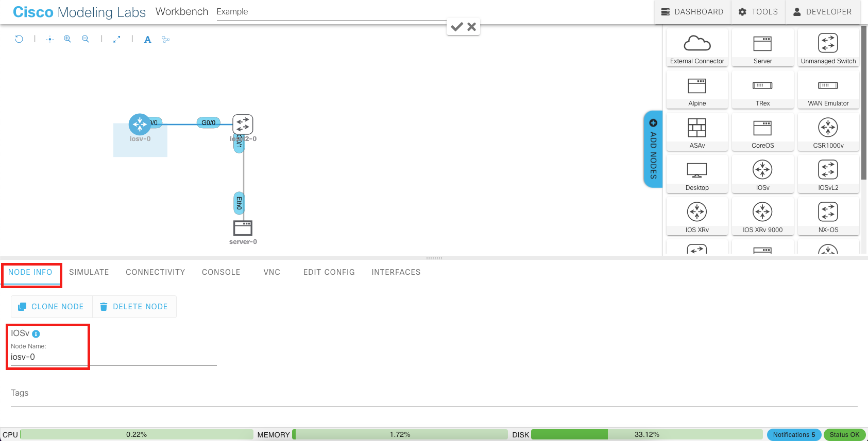Click the Tags input field
This screenshot has height=441, width=868.
click(434, 394)
